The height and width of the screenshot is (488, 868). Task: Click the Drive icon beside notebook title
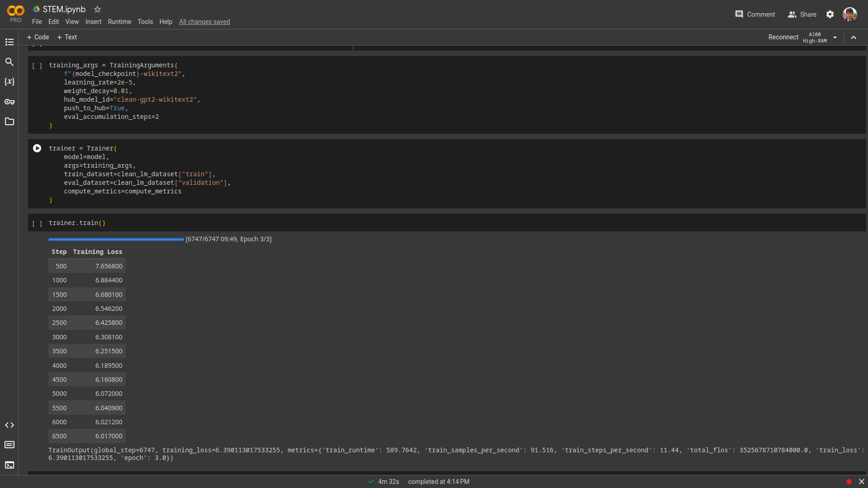(37, 9)
